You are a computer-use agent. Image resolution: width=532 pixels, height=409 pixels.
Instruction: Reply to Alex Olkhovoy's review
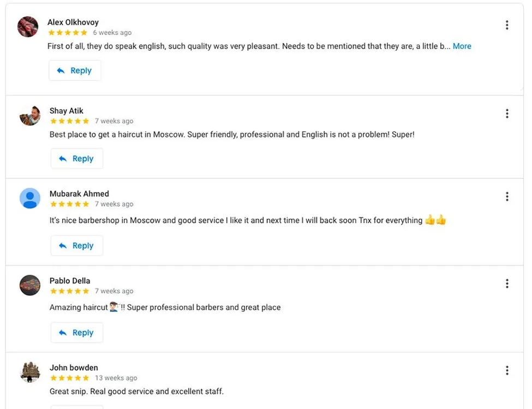point(75,70)
